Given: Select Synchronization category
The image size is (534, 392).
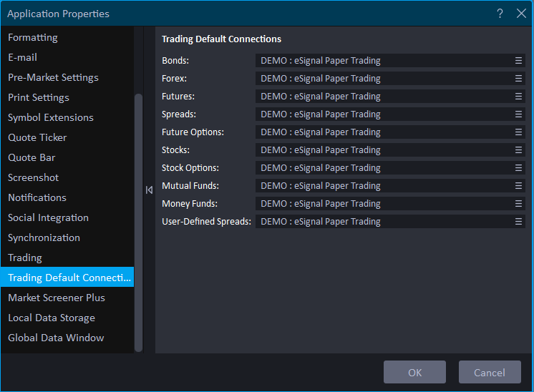Looking at the screenshot, I should 67,238.
